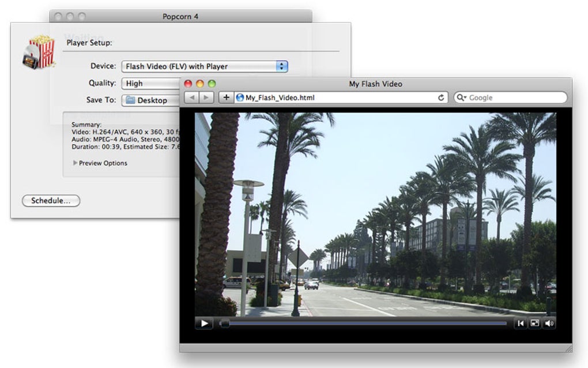
Task: Open the Google search magnifier dropdown
Action: (x=461, y=97)
